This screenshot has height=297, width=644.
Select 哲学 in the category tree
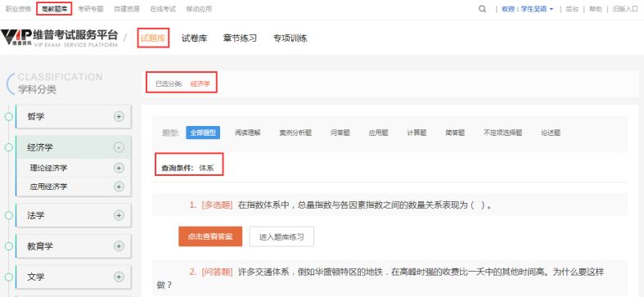pyautogui.click(x=36, y=117)
